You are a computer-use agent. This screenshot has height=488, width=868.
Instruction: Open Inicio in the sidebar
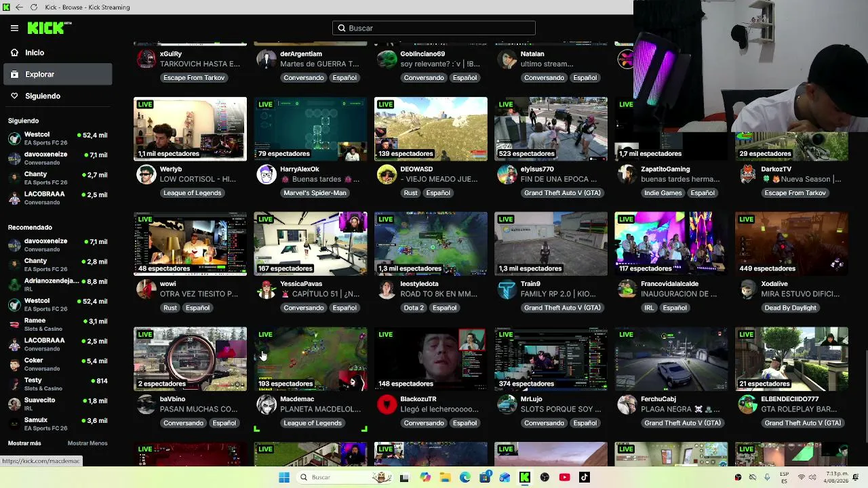(x=58, y=53)
